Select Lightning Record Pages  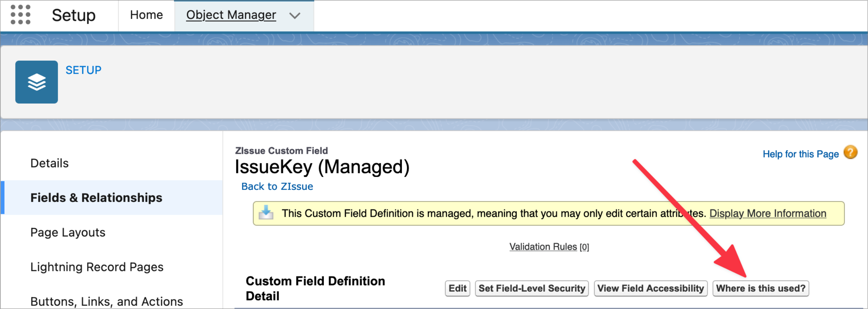point(97,267)
